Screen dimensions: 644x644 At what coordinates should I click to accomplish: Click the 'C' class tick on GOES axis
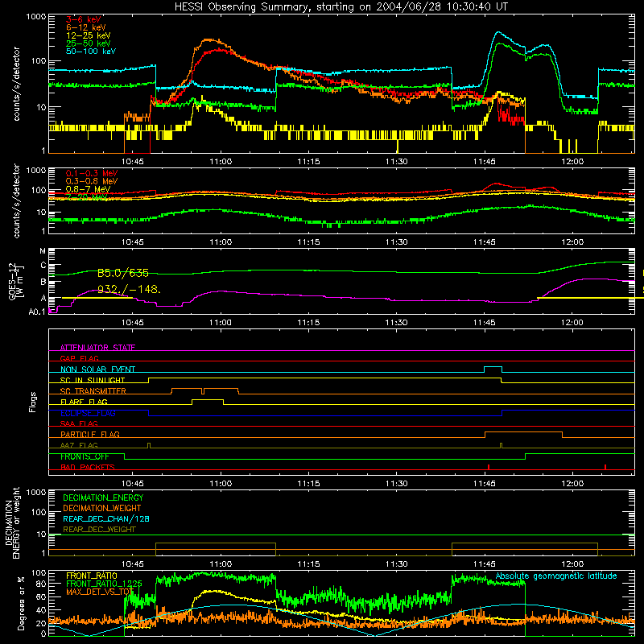43,266
